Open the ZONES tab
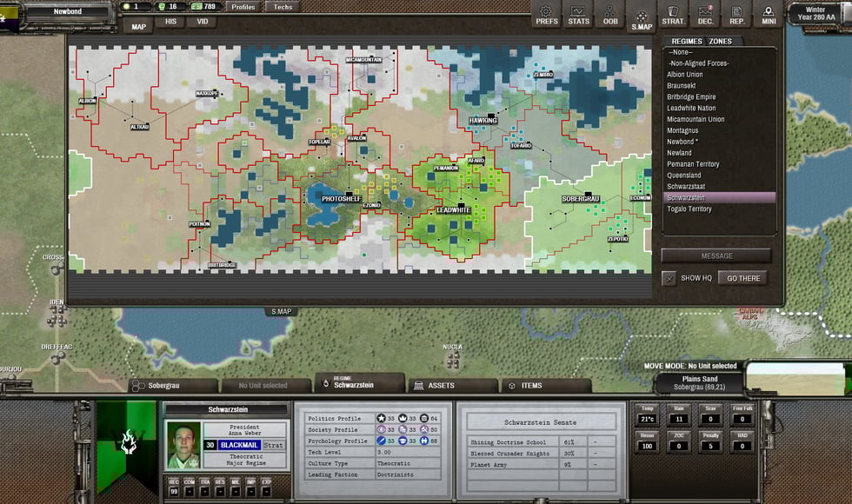Viewport: 852px width, 504px height. pos(721,42)
